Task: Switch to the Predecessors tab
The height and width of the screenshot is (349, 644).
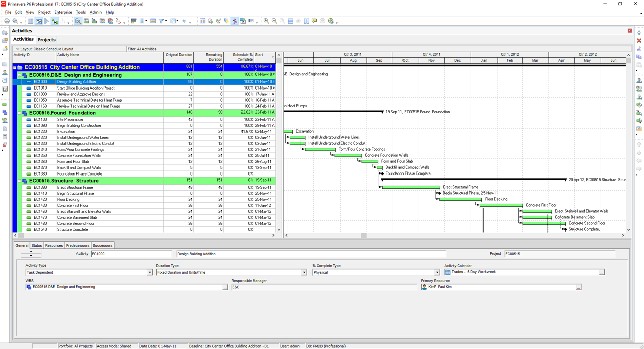Action: [77, 245]
